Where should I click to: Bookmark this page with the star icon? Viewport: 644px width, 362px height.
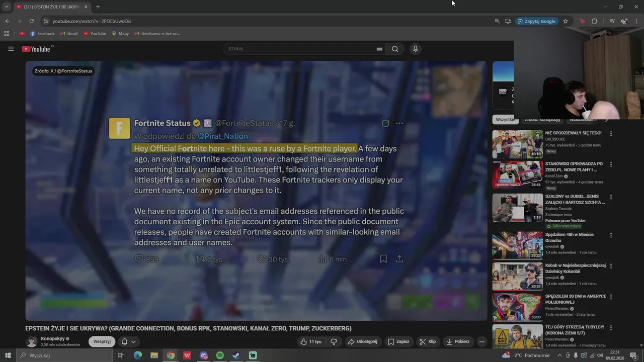coord(566,21)
